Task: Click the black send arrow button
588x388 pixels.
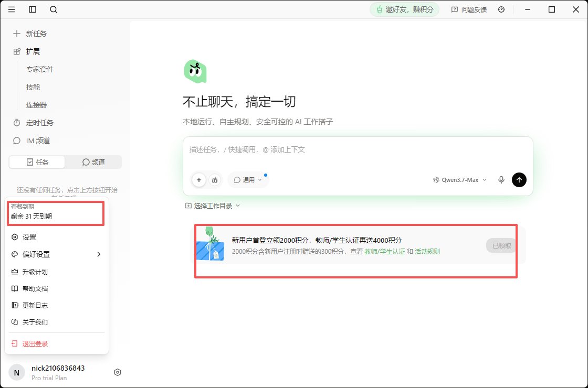Action: [519, 180]
